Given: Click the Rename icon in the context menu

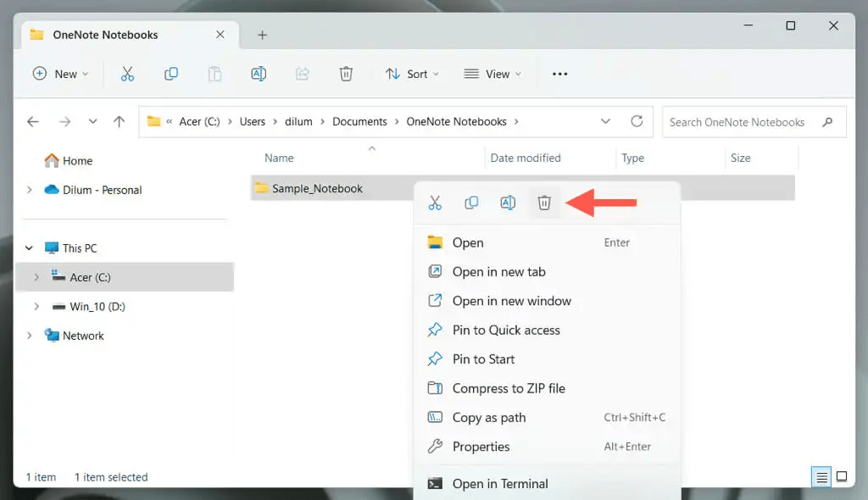Looking at the screenshot, I should point(508,203).
